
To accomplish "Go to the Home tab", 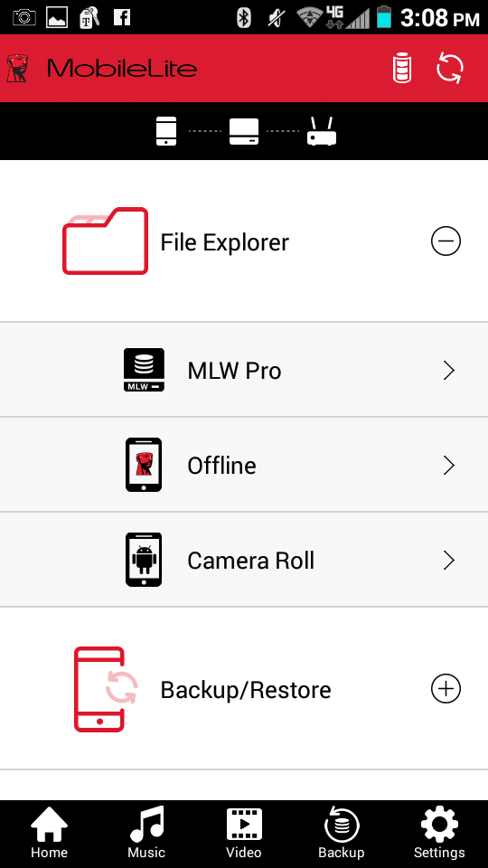I will coord(49,834).
